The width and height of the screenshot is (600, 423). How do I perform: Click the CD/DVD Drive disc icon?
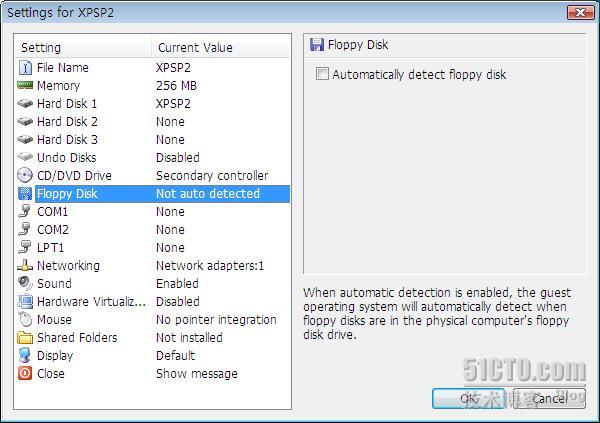coord(25,175)
